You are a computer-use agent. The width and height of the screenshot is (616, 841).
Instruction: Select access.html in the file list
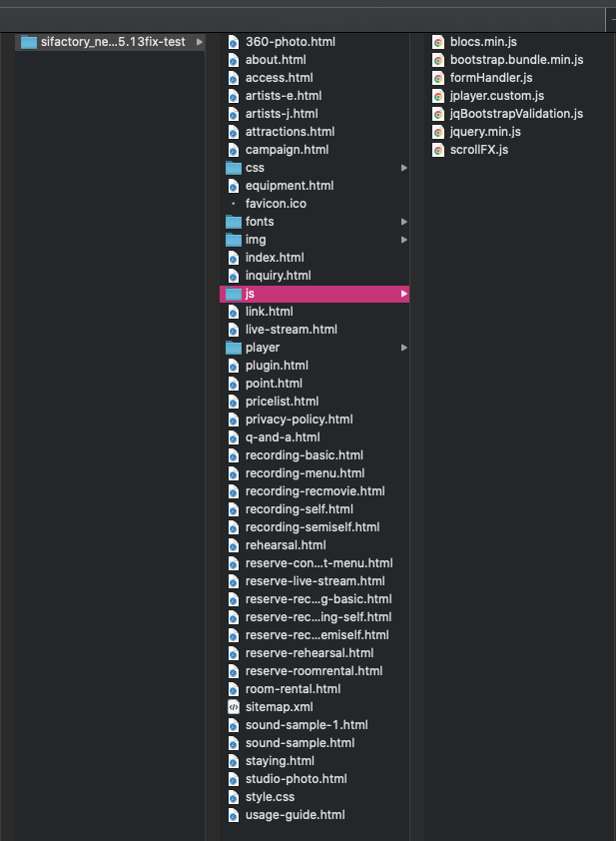tap(279, 78)
